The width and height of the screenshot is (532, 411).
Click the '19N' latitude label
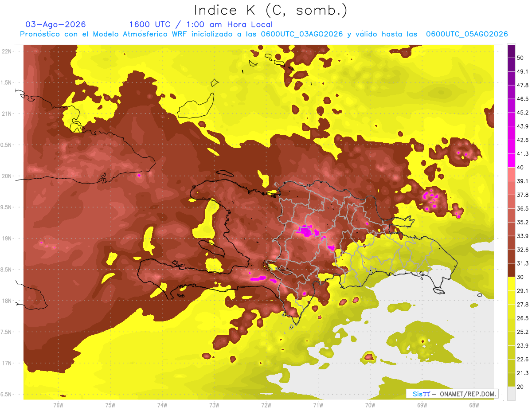7,239
